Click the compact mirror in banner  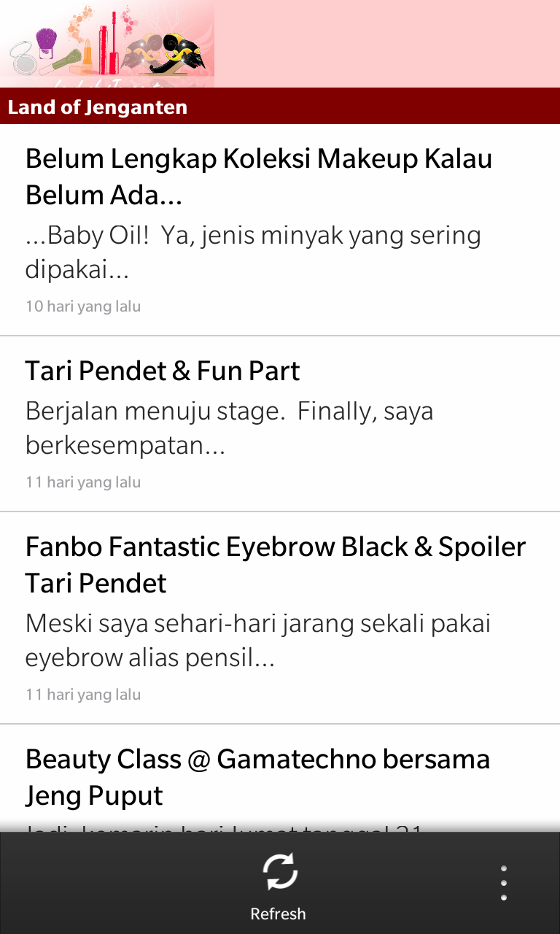[23, 60]
